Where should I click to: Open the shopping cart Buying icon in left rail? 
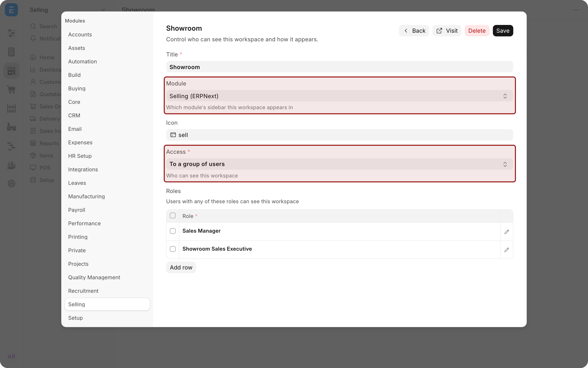pos(11,89)
